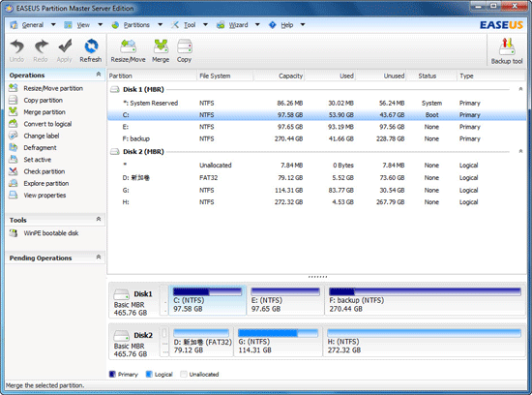Expand the Help menu dropdown arrow
Image resolution: width=532 pixels, height=395 pixels.
point(303,25)
